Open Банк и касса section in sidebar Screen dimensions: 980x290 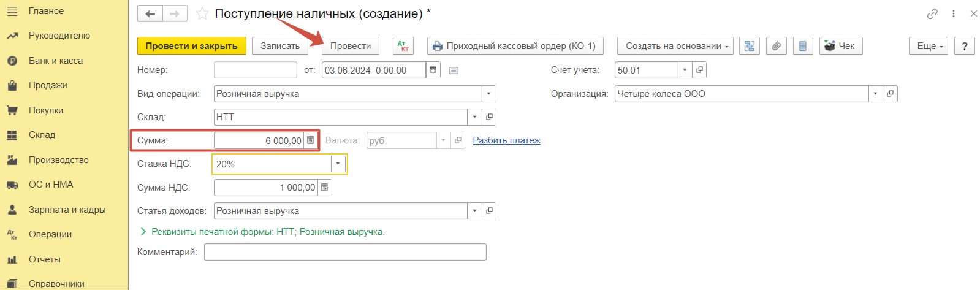56,61
